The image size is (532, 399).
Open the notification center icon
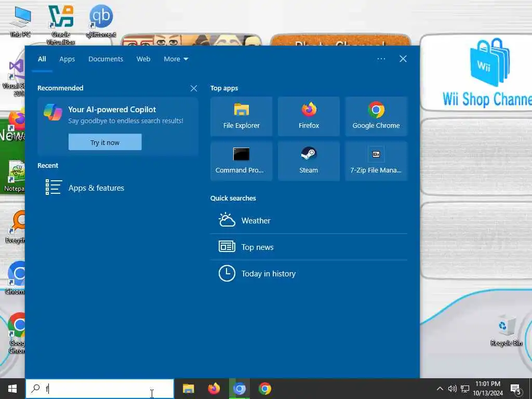tap(516, 389)
